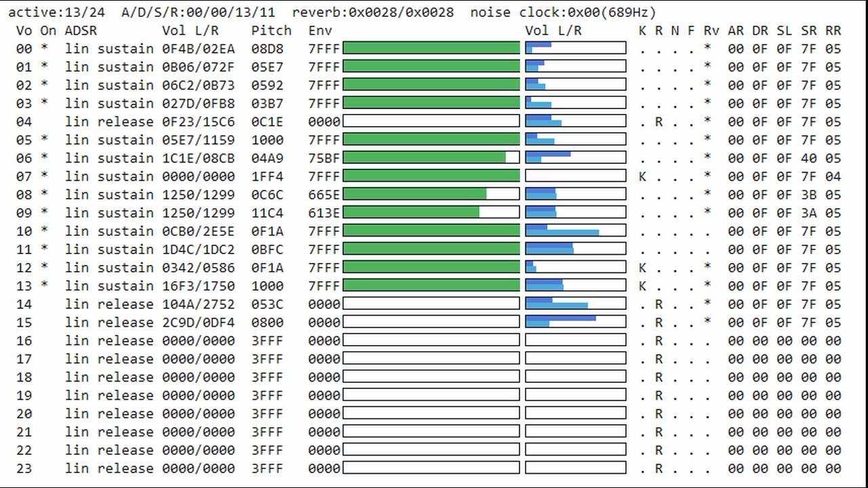Click the "ADSR" column header
This screenshot has height=488, width=868.
pos(81,30)
